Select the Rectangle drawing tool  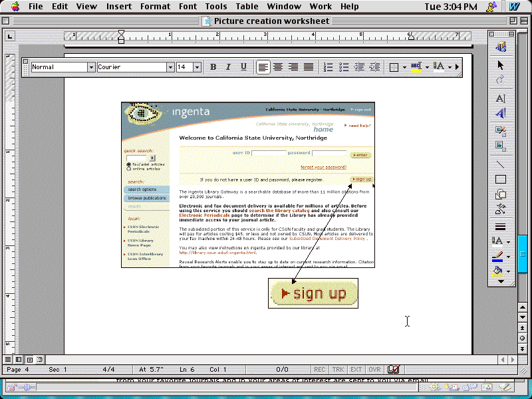click(501, 179)
